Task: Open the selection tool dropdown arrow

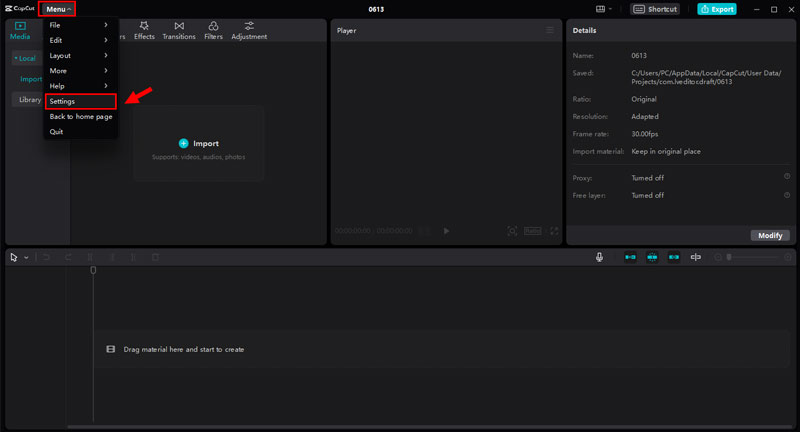Action: point(26,258)
